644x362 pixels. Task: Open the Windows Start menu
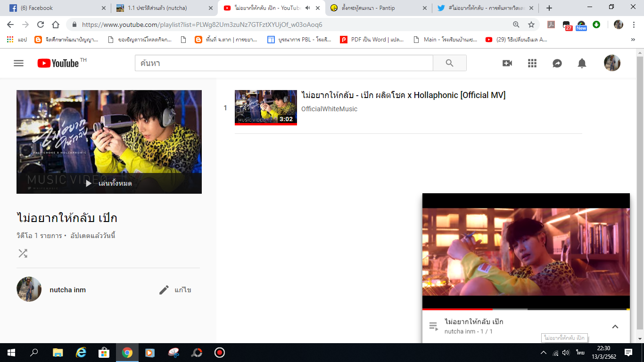[x=11, y=353]
